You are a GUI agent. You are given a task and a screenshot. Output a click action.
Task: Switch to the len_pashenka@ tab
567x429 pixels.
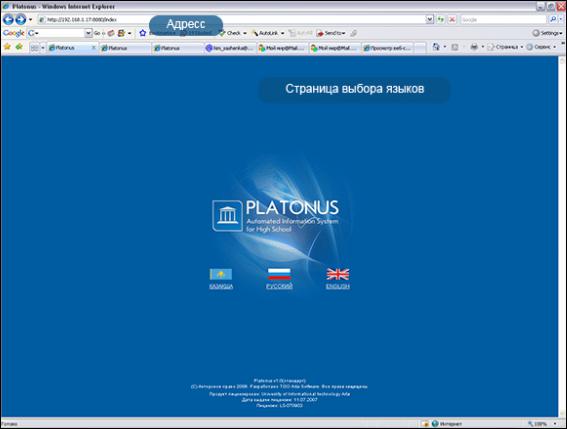pos(229,48)
